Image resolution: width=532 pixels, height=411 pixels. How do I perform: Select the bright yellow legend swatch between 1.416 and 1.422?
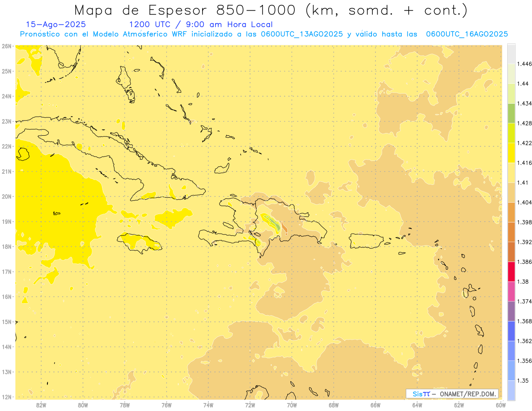pyautogui.click(x=511, y=153)
